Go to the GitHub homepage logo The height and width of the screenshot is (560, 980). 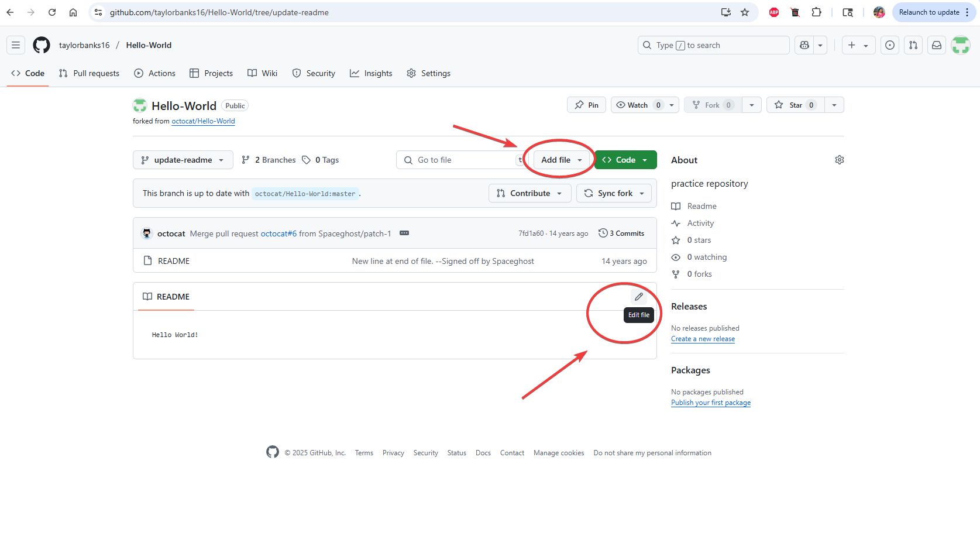[x=42, y=45]
